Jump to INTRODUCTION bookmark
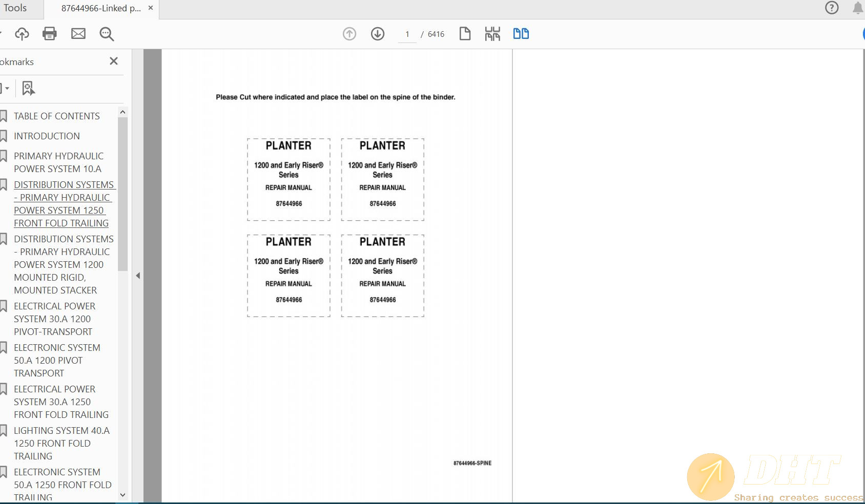Screen dimensions: 865x504 pyautogui.click(x=47, y=136)
